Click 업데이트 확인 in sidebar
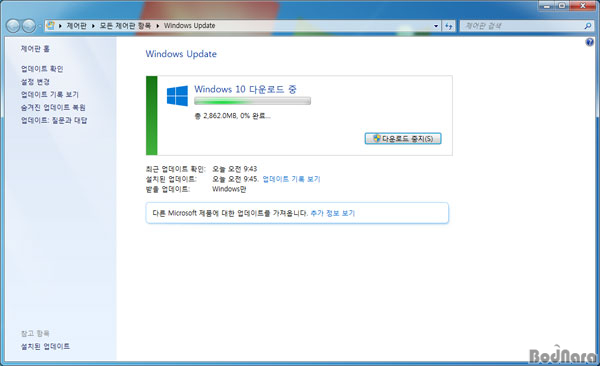600x366 pixels. (42, 69)
